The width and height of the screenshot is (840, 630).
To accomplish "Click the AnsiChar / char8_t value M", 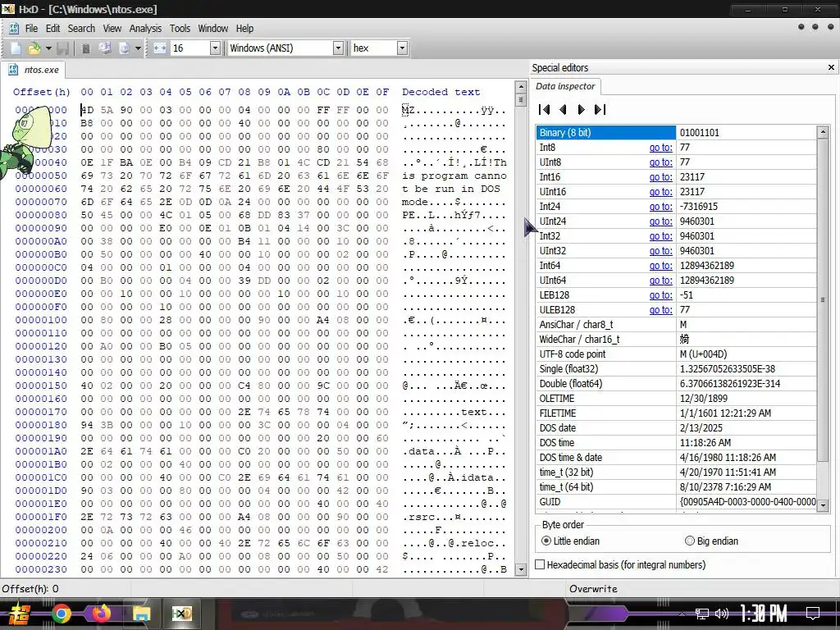I will click(683, 325).
